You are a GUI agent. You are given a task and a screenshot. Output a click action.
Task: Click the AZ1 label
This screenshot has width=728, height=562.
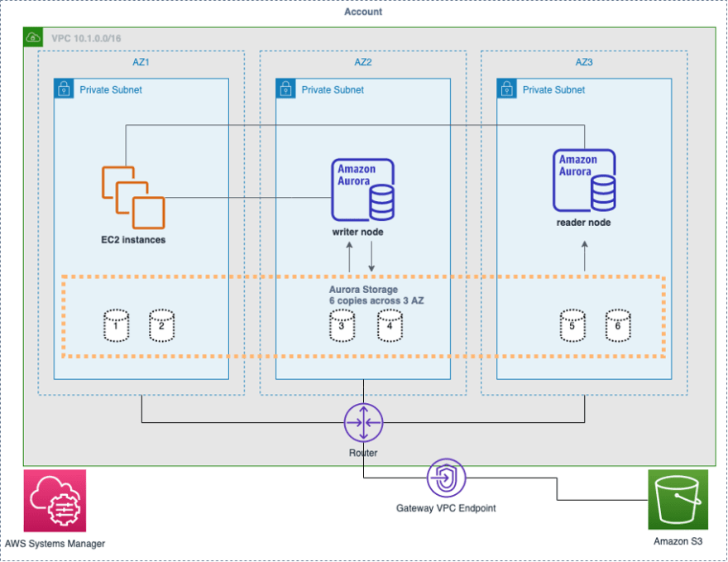pyautogui.click(x=141, y=62)
